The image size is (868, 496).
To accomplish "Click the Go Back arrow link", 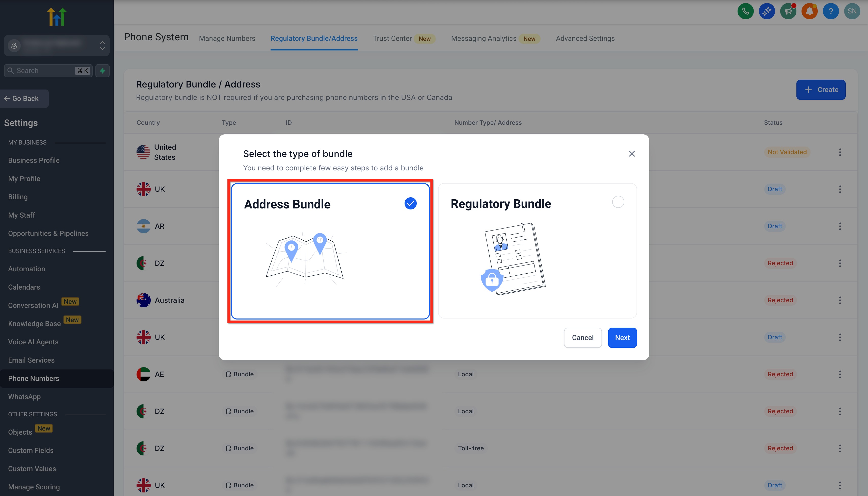I will coord(22,98).
